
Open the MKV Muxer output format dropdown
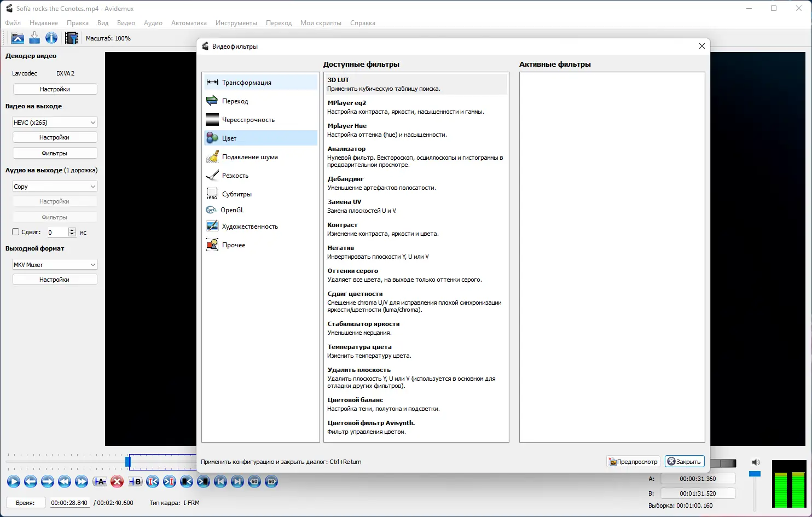(54, 264)
